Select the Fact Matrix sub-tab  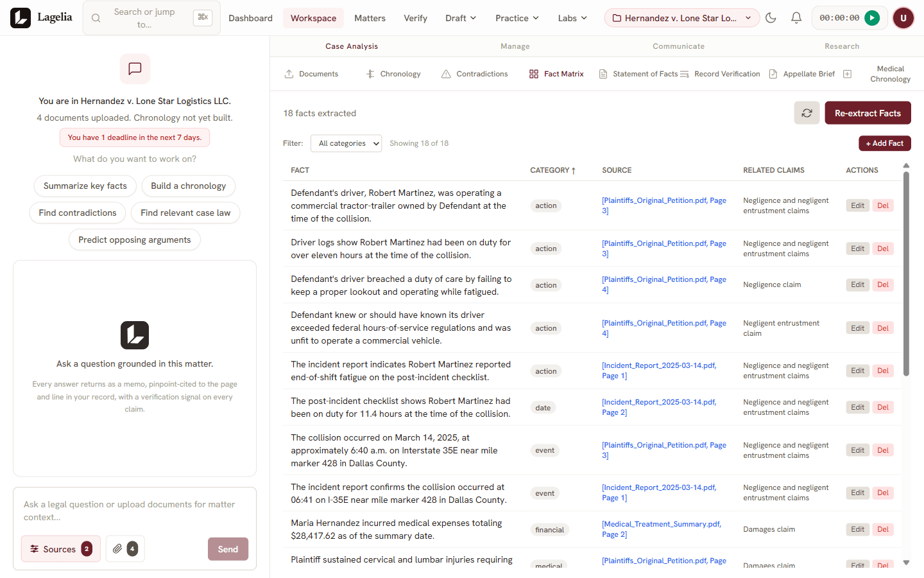tap(556, 74)
